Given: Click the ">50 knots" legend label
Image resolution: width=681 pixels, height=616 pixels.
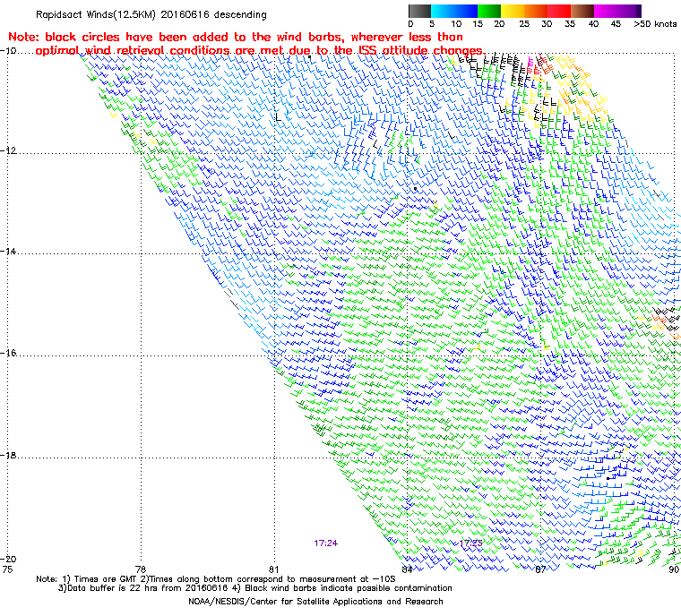Looking at the screenshot, I should point(655,24).
